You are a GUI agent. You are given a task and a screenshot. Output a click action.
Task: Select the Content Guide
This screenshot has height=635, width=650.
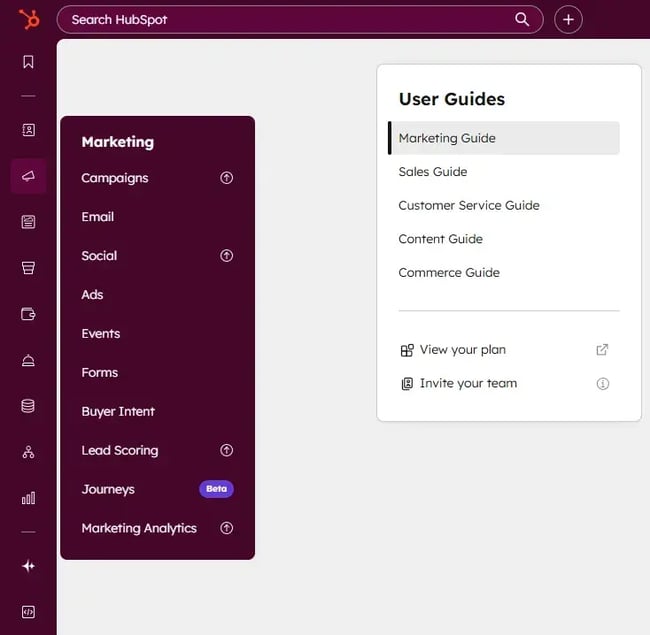pyautogui.click(x=440, y=239)
